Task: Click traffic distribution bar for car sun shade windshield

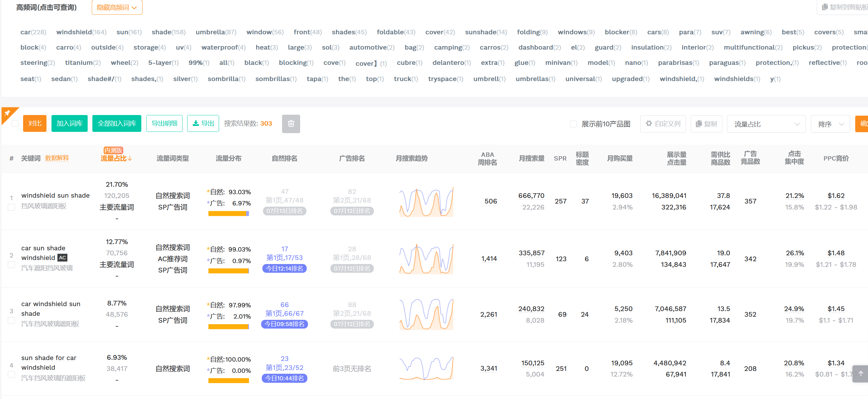Action: point(228,271)
